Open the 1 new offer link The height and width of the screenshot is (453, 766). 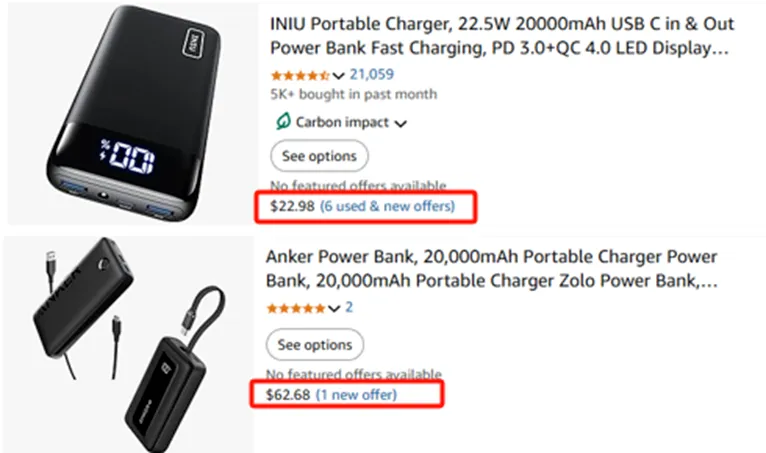point(356,395)
